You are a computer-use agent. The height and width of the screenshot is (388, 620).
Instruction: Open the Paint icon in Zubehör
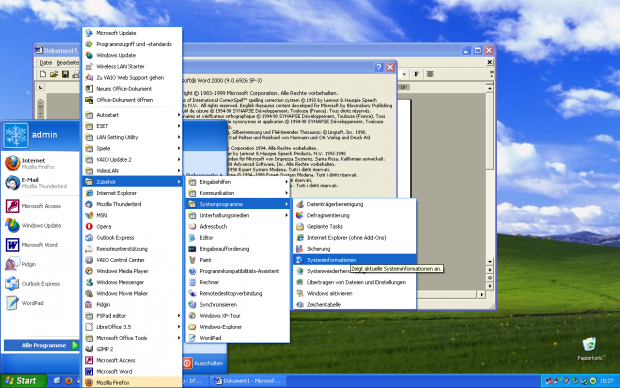pos(192,260)
